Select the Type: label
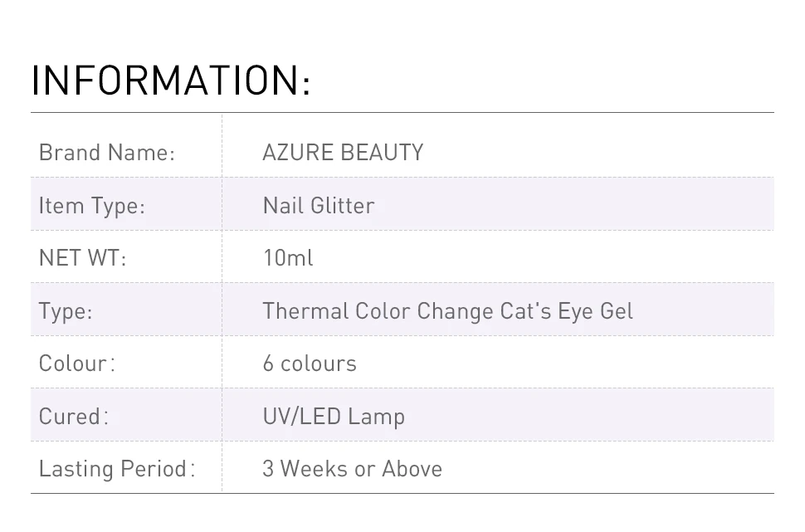 [66, 311]
